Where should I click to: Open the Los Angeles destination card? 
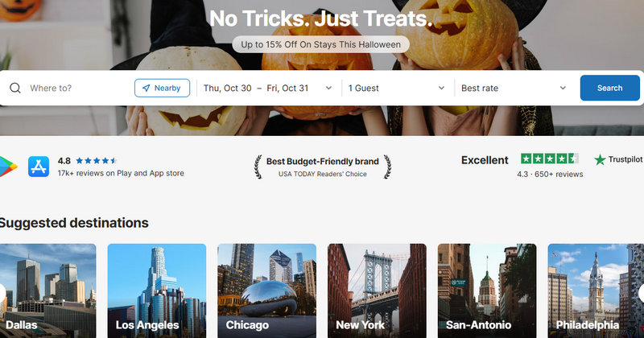coord(157,291)
